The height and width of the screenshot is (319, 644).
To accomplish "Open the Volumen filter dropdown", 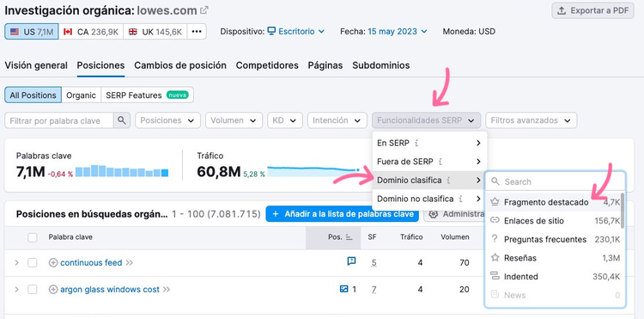I will click(234, 120).
